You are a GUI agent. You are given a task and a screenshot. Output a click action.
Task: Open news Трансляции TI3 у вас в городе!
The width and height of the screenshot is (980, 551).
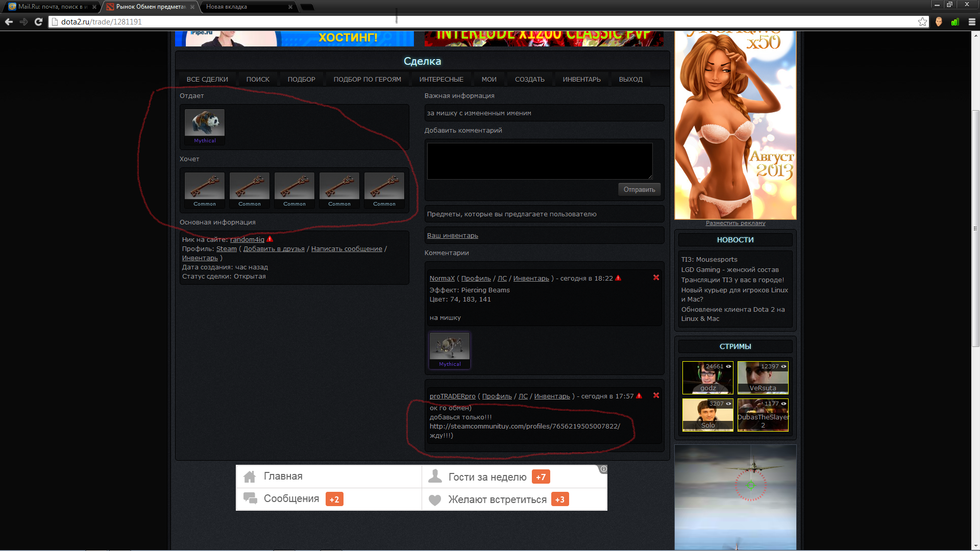coord(732,280)
